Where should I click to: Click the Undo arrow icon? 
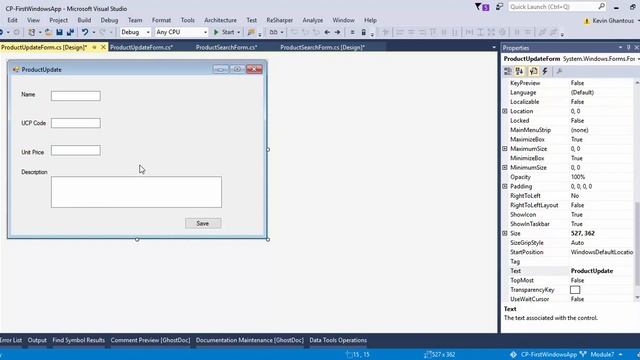[84, 32]
